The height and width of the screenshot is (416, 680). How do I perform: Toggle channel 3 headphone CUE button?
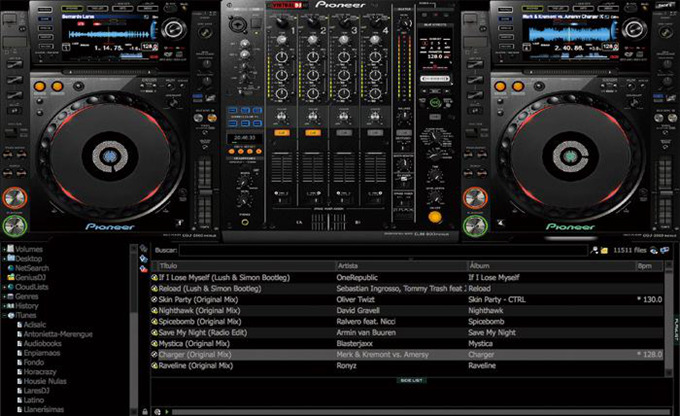[x=344, y=132]
